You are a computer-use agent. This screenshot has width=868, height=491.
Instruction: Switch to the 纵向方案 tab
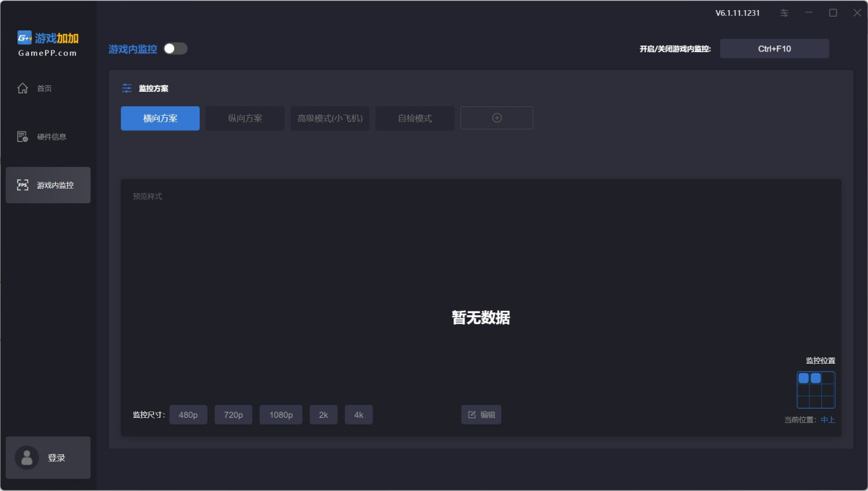(x=245, y=119)
